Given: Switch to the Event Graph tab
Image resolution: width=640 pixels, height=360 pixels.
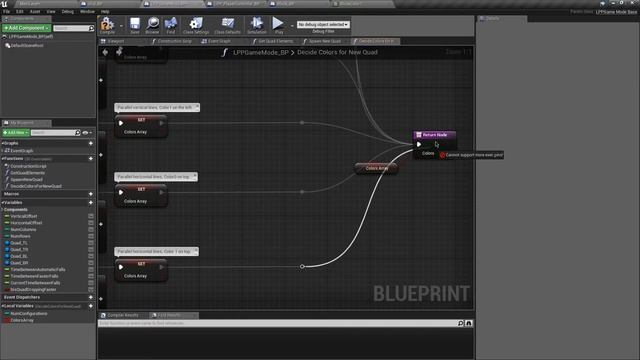Looking at the screenshot, I should click(x=219, y=41).
